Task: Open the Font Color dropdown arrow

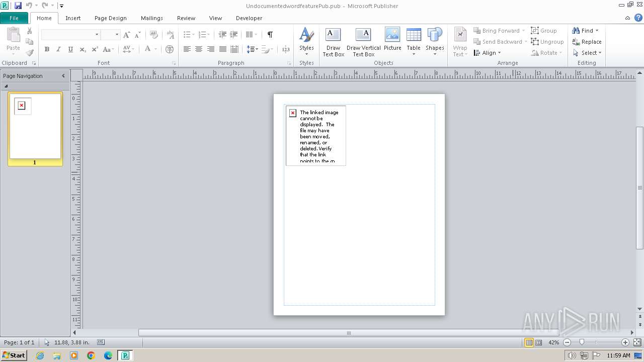Action: 156,49
